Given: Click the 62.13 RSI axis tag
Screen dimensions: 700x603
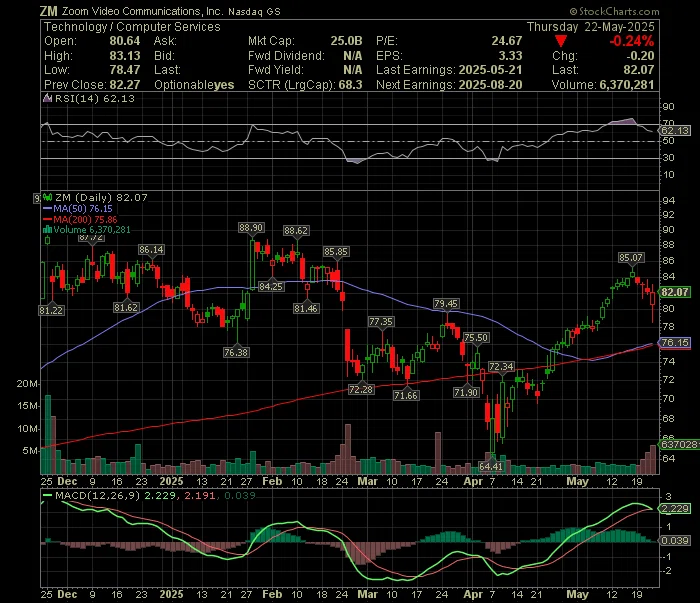Looking at the screenshot, I should (x=675, y=131).
